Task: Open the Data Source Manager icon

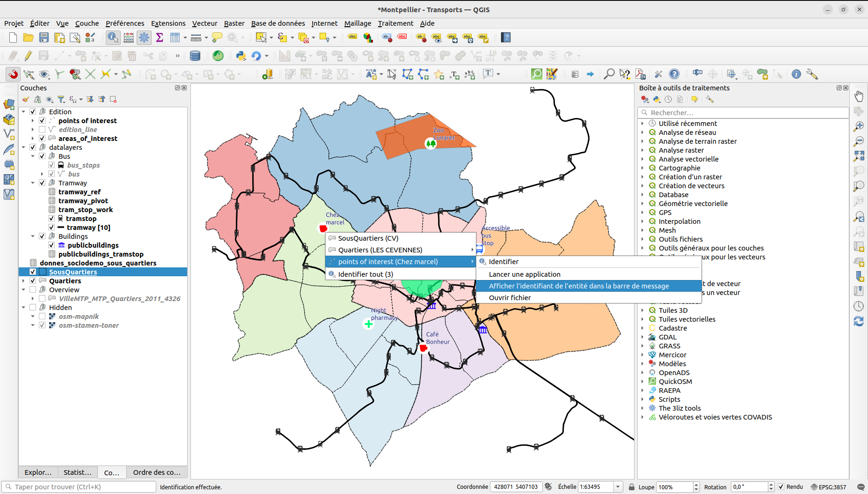Action: [x=9, y=104]
